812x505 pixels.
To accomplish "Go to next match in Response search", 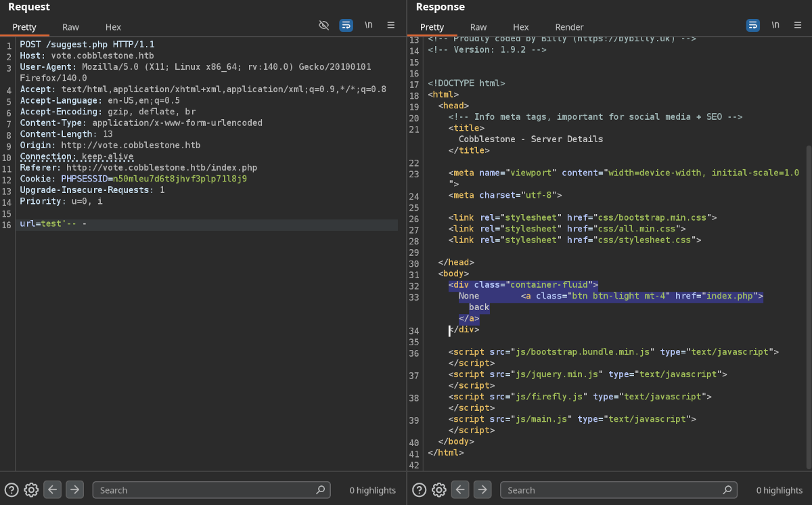I will [482, 489].
